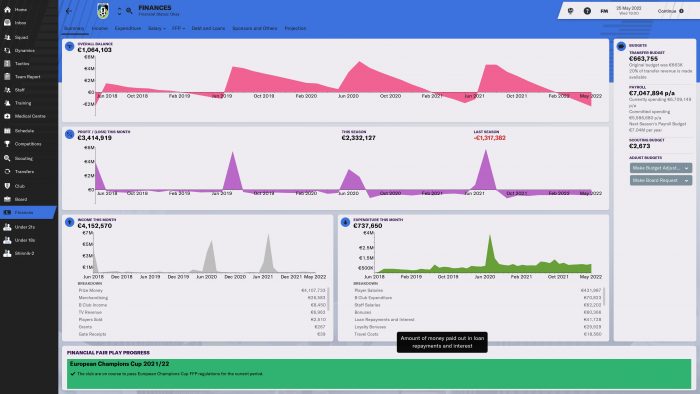Click the Prize Money income row
Image resolution: width=700 pixels, height=394 pixels.
202,290
